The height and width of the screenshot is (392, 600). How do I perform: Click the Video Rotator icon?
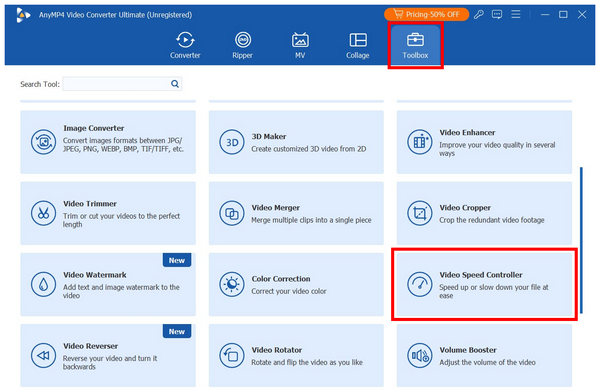pos(232,356)
